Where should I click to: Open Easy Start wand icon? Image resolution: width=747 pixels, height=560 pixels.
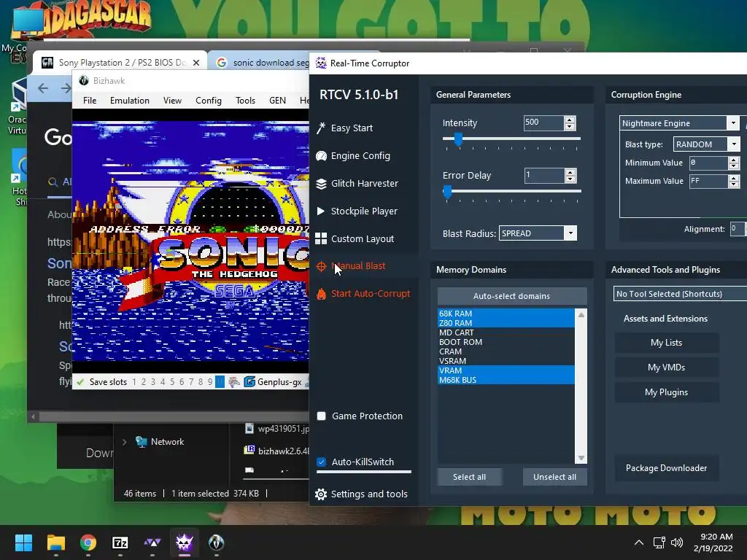321,128
